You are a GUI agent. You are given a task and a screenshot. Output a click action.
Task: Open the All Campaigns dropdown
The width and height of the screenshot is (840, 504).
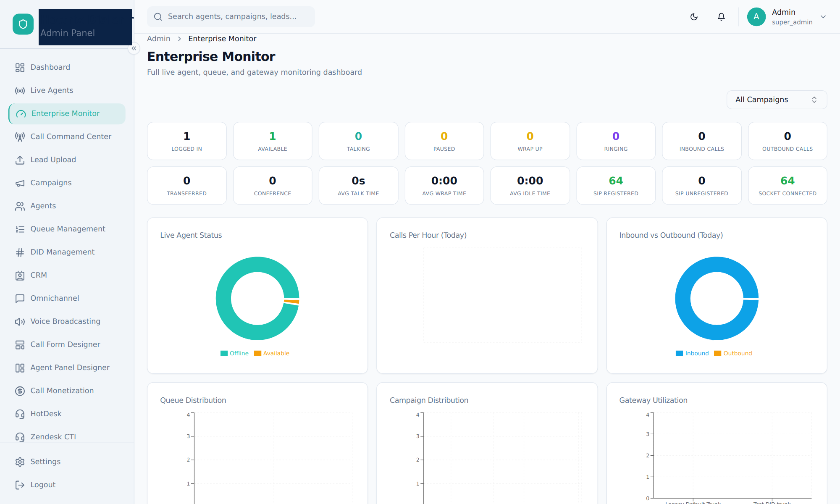[777, 100]
